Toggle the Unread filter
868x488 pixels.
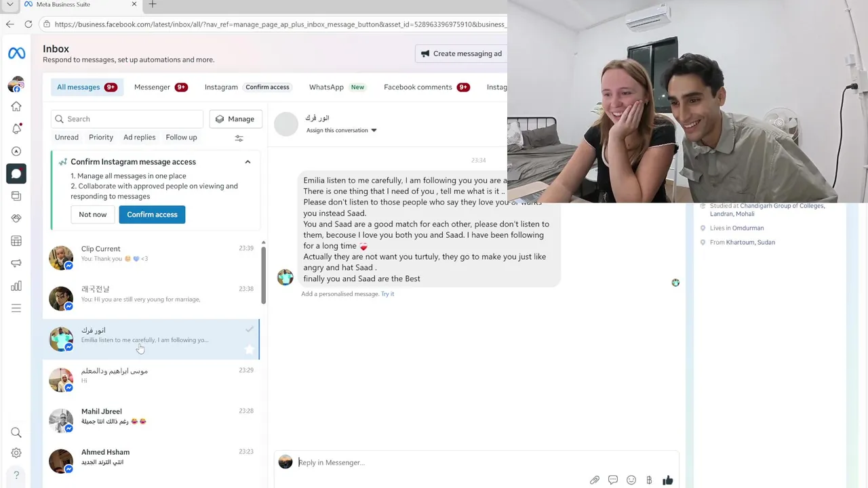coord(66,137)
